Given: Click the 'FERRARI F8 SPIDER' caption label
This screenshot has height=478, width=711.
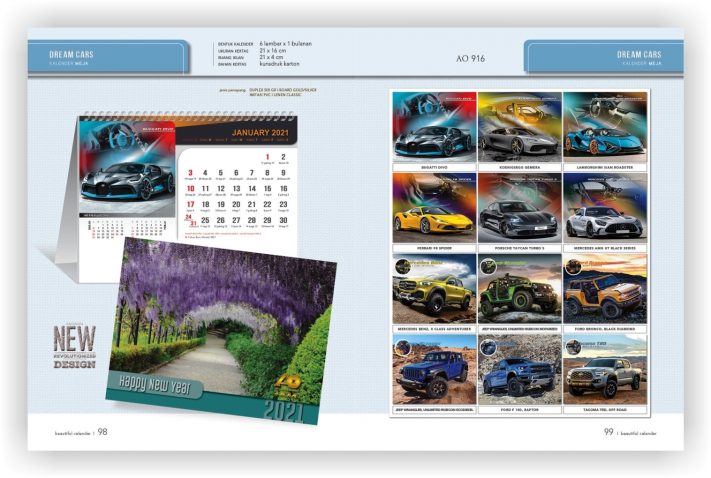Looking at the screenshot, I should coord(434,248).
